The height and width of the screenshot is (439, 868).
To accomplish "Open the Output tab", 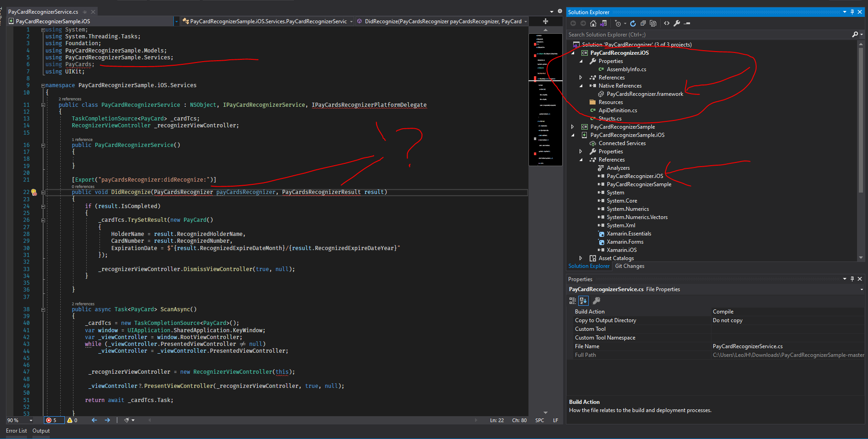I will [41, 431].
